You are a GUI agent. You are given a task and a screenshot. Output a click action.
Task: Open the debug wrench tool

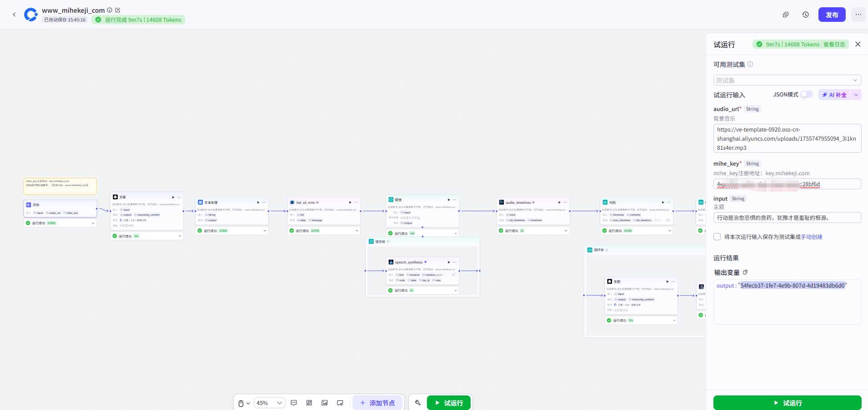pyautogui.click(x=418, y=403)
